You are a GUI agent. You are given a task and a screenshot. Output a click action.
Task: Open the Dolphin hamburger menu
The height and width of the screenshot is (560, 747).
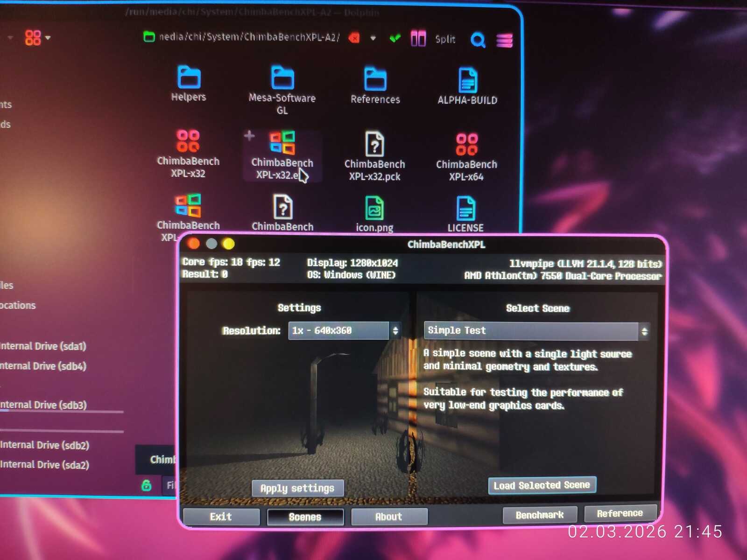[505, 40]
